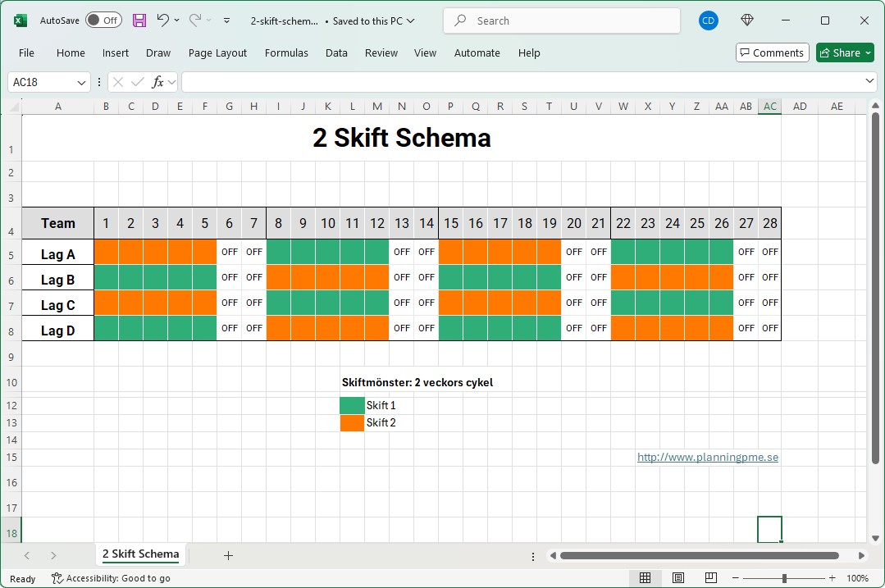Expand the formula bar
This screenshot has width=885, height=588.
[x=870, y=82]
